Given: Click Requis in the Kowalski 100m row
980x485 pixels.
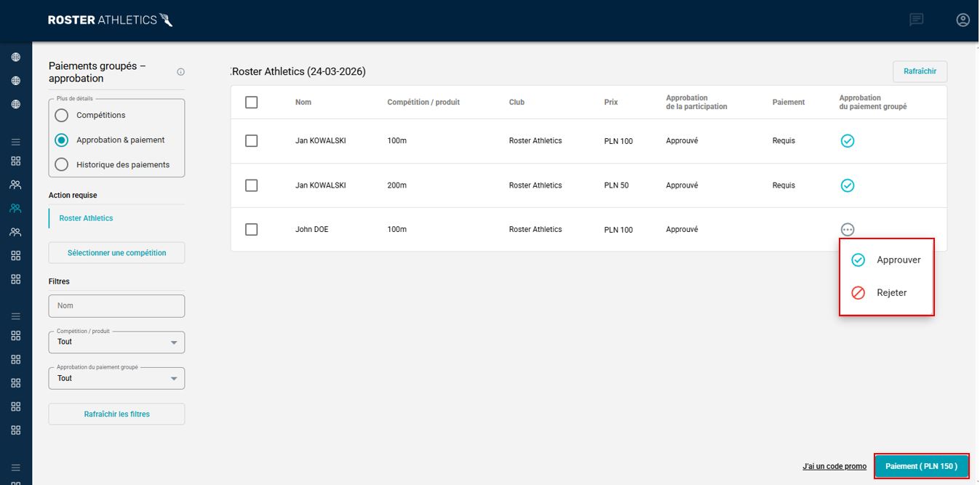Looking at the screenshot, I should click(784, 141).
